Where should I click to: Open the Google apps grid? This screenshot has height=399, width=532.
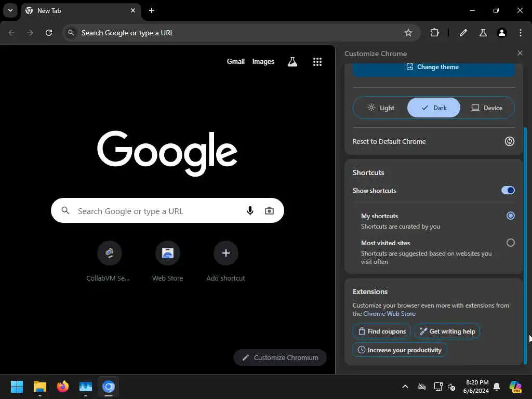(x=317, y=62)
